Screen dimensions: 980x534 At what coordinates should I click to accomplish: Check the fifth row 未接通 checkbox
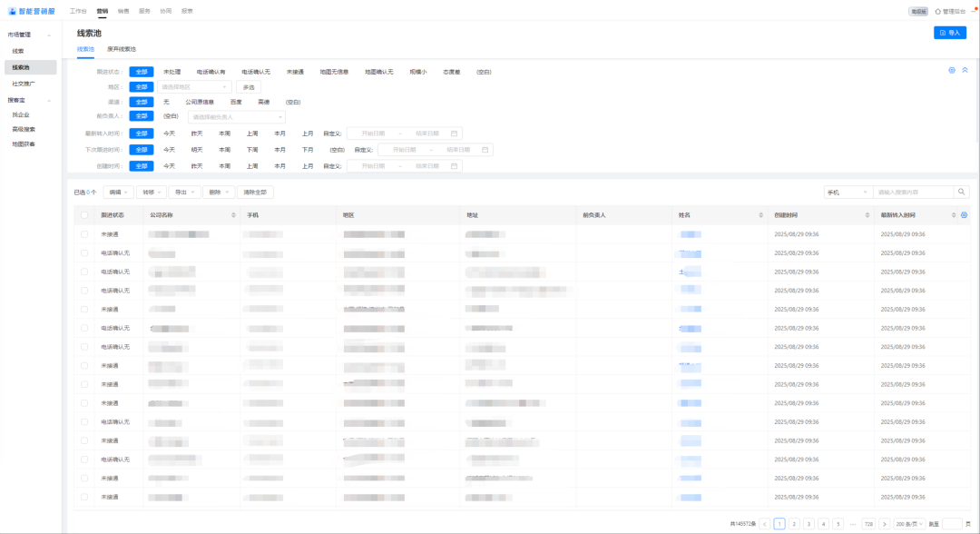coord(84,310)
